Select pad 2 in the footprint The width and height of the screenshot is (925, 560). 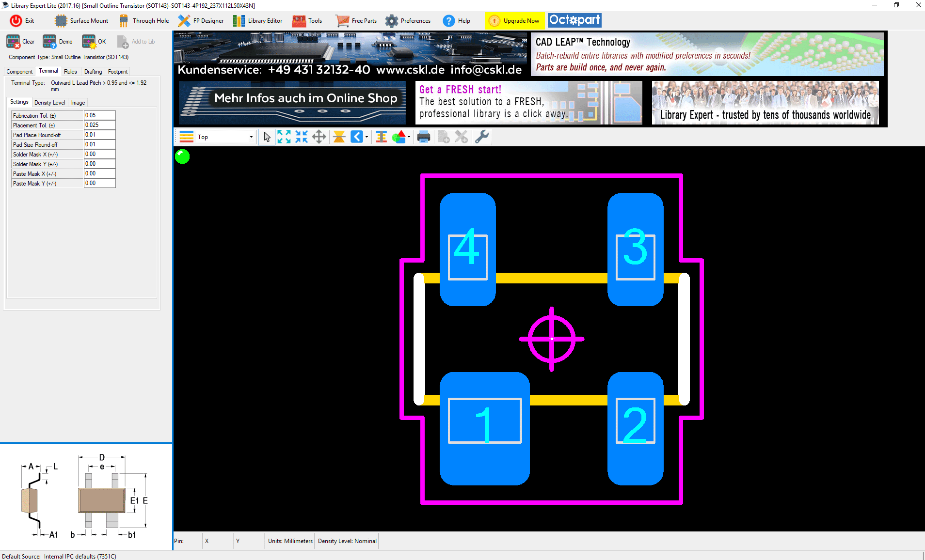(x=636, y=428)
